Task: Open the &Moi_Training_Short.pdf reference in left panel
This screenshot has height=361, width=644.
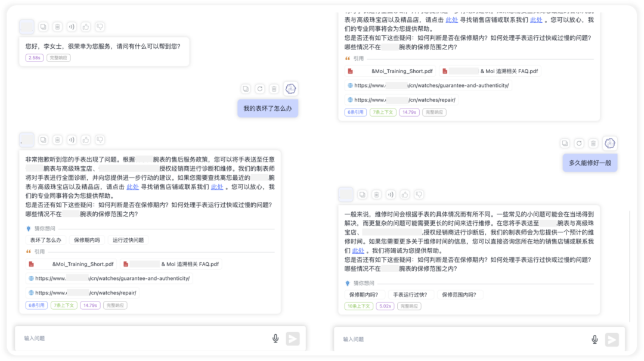Action: [x=72, y=264]
